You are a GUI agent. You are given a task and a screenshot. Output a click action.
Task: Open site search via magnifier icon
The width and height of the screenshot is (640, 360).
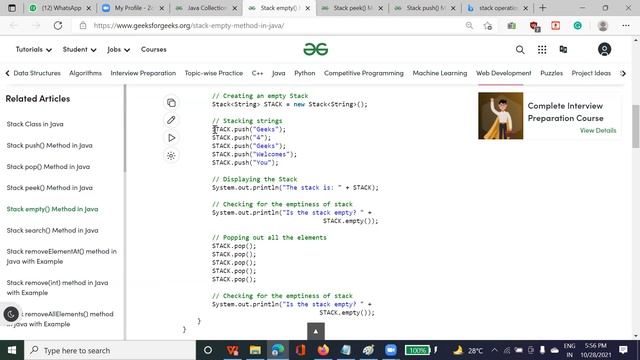[x=520, y=50]
